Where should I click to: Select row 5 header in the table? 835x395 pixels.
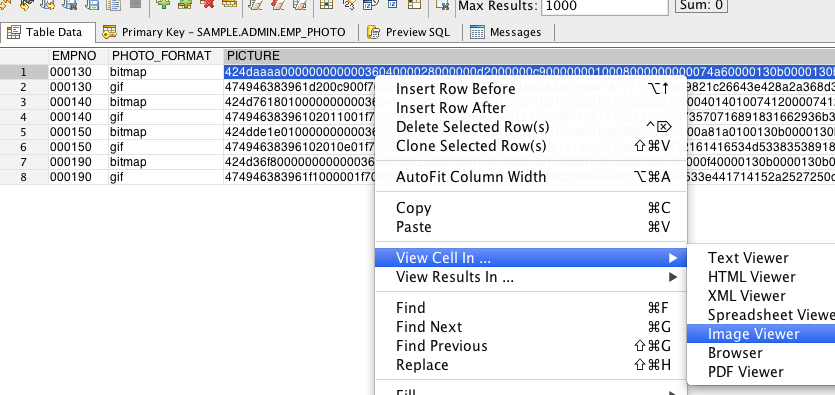(24, 131)
